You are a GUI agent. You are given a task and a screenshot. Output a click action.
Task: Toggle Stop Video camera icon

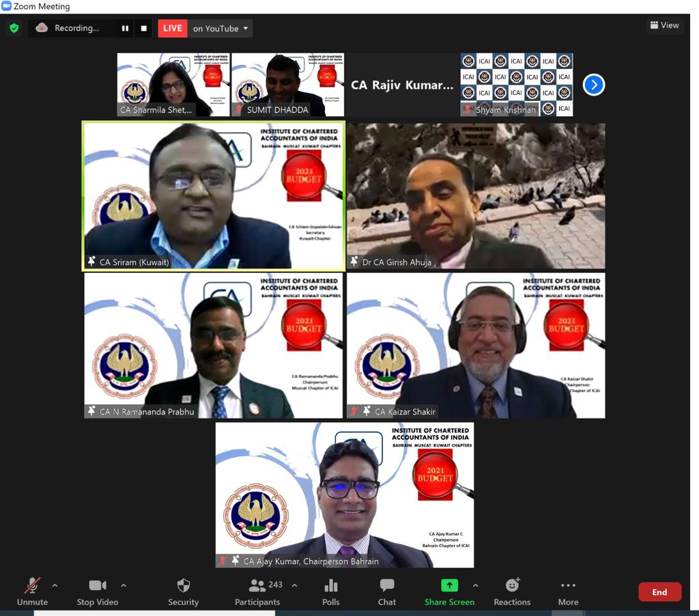pyautogui.click(x=98, y=585)
